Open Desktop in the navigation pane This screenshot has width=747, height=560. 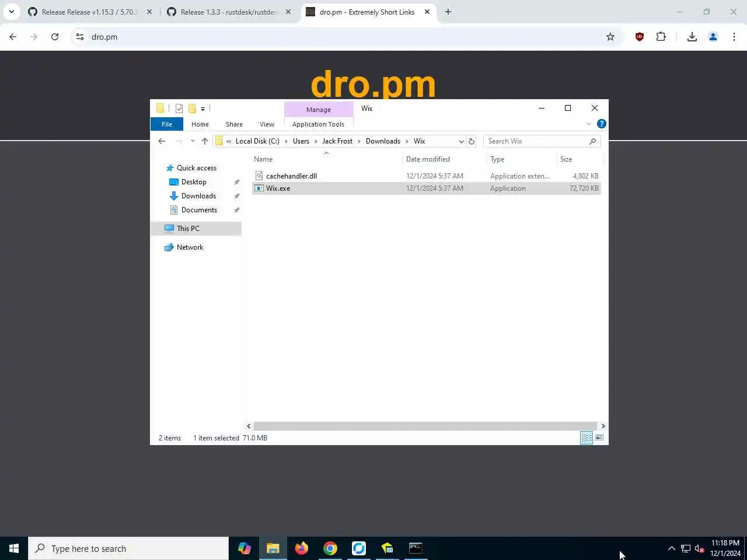pos(194,182)
